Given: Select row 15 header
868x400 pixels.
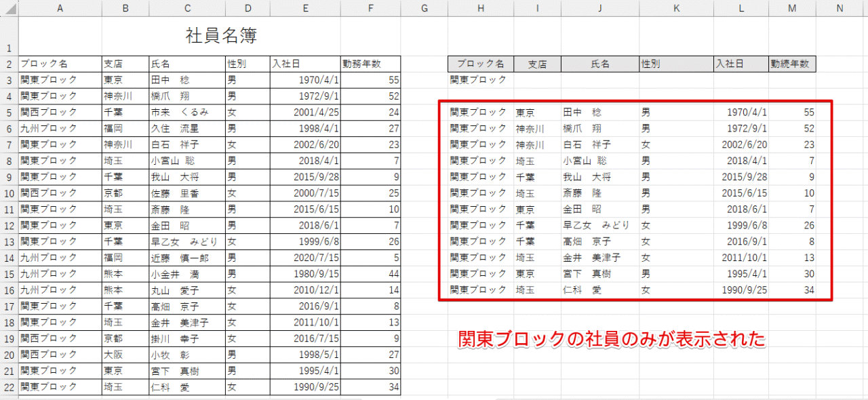Looking at the screenshot, I should [x=9, y=275].
